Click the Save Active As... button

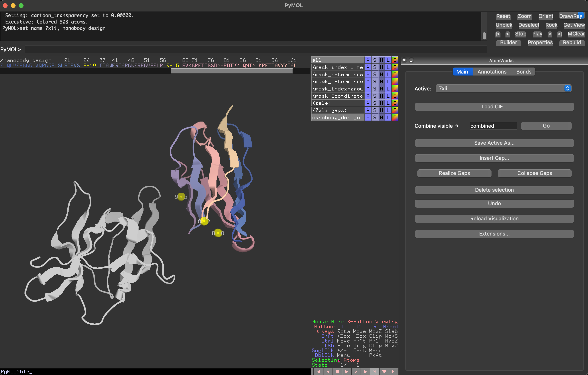click(x=494, y=143)
